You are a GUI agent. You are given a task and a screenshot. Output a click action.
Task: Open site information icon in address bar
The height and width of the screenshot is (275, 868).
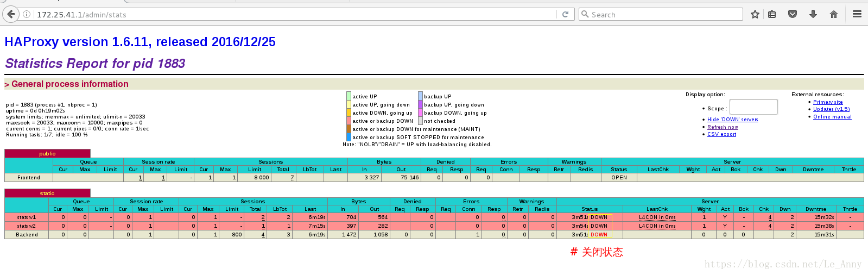click(x=26, y=15)
